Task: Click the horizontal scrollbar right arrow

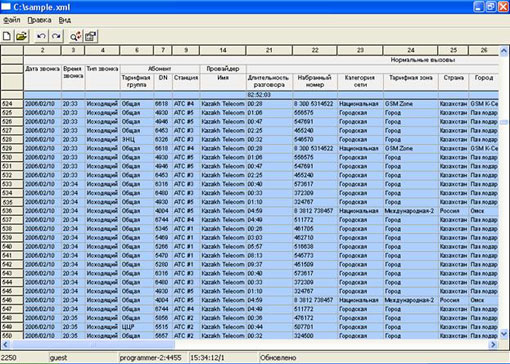Action: (493, 344)
